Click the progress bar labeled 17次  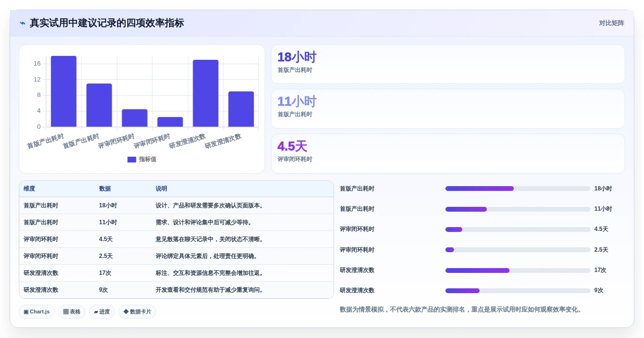click(518, 270)
